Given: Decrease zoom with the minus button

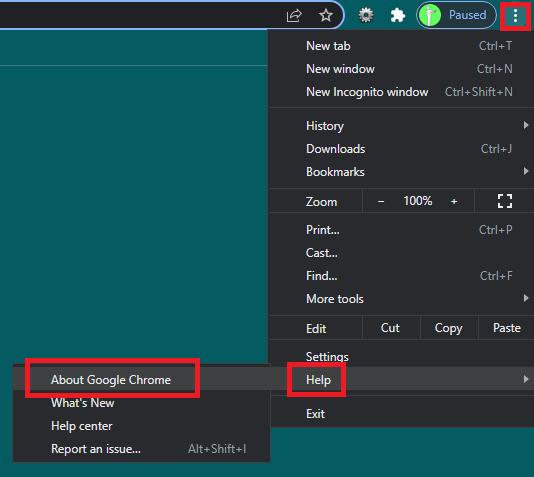Looking at the screenshot, I should point(381,202).
